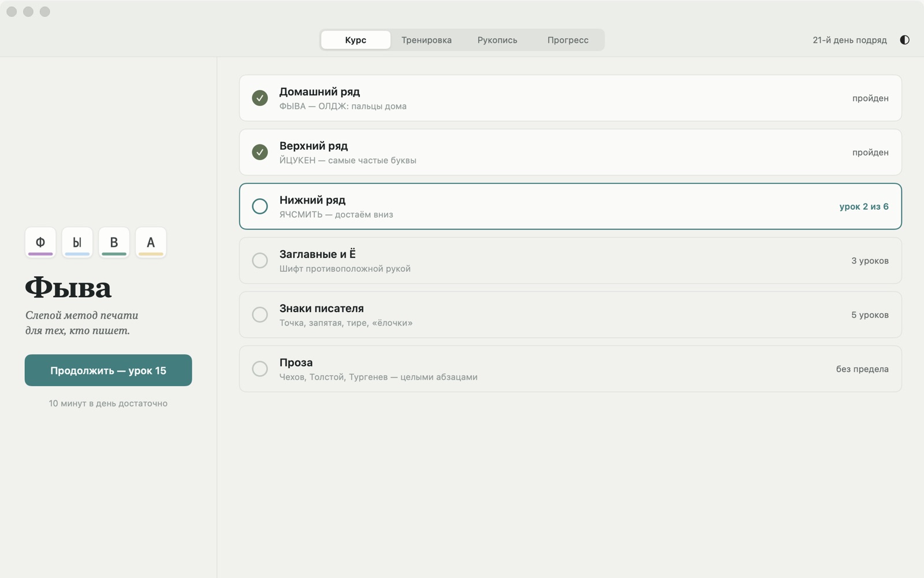Click the В keycap icon
Viewport: 924px width, 578px height.
[x=114, y=242]
